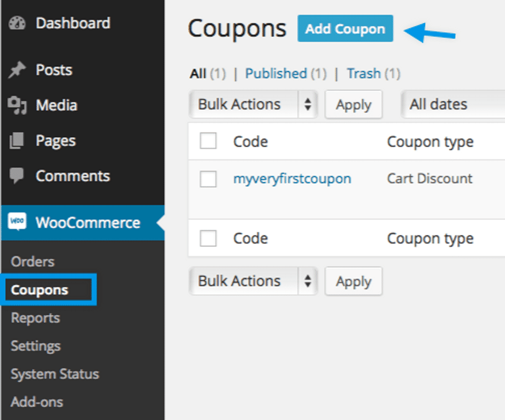Toggle the footer Code select-all checkbox
Image resolution: width=505 pixels, height=420 pixels.
[x=208, y=238]
